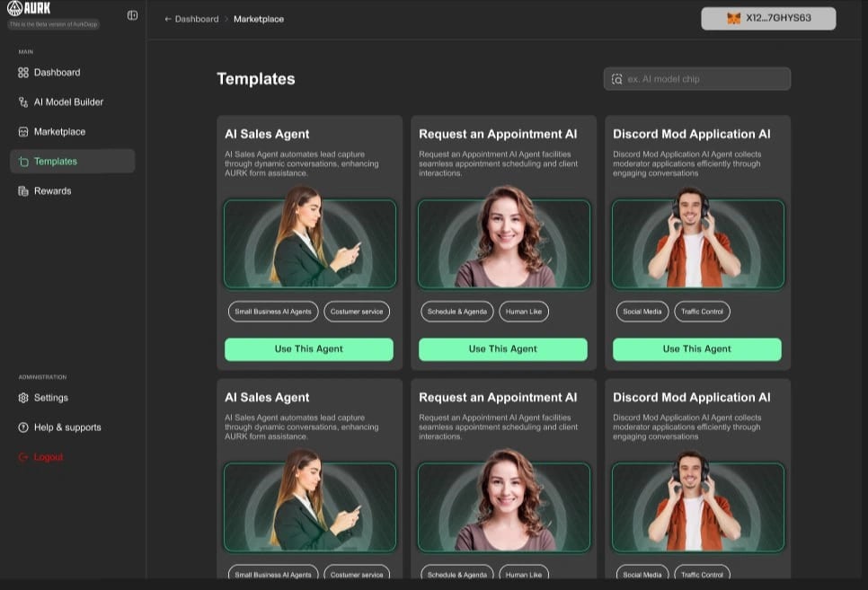The image size is (868, 590).
Task: Click the Beta version notice under the logo
Action: coord(54,24)
